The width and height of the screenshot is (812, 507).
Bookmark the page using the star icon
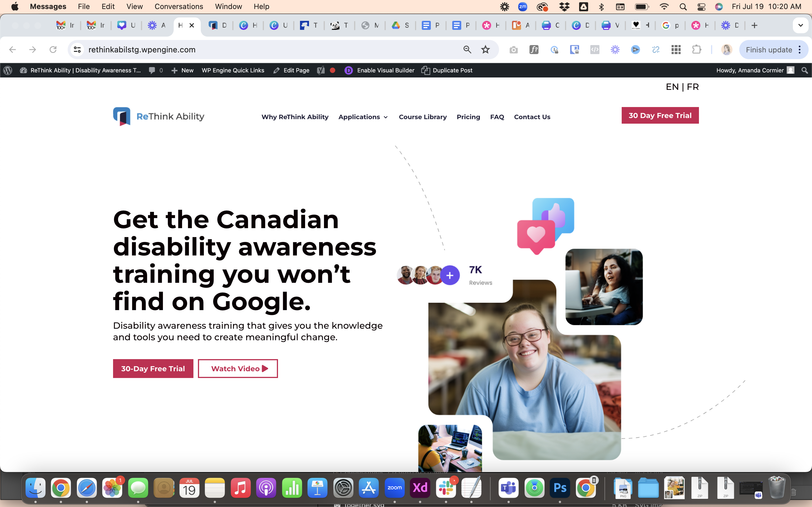click(x=486, y=49)
